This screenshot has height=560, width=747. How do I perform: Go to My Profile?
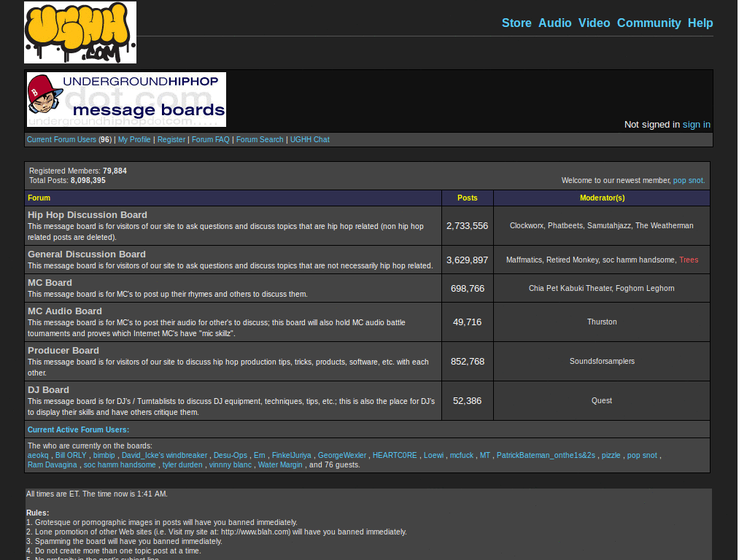coord(134,139)
